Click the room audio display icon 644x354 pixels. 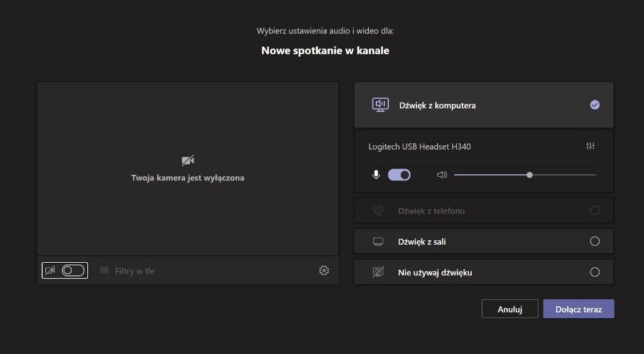tap(378, 241)
